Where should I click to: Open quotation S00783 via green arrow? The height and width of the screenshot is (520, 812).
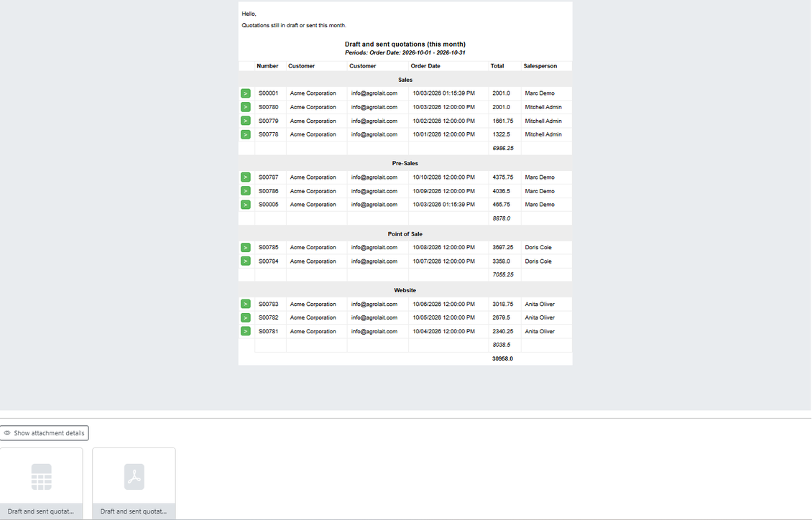click(x=246, y=305)
